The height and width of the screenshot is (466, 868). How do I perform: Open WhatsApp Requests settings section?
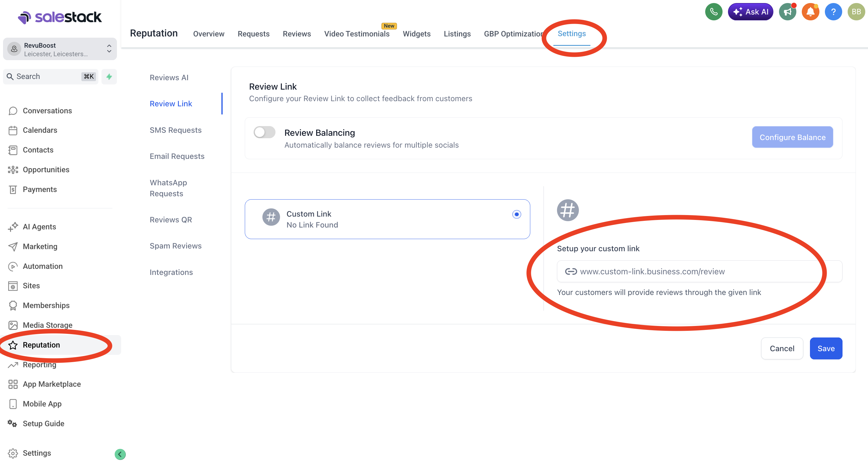(168, 188)
